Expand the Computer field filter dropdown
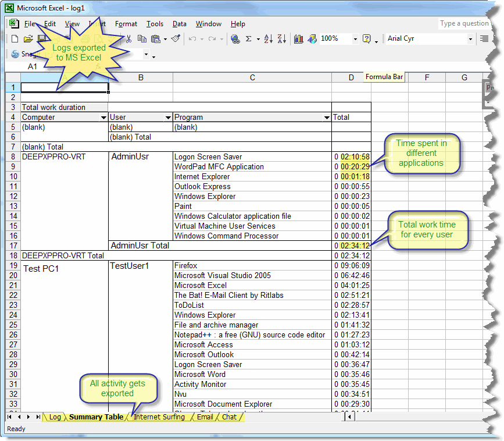The height and width of the screenshot is (441, 504). [x=103, y=118]
